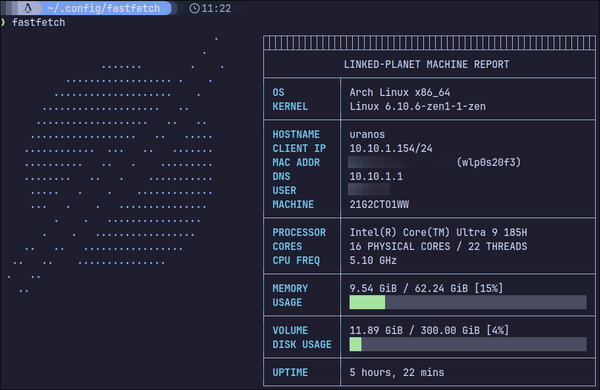Click memory value 9.54 GiB / 62.24 GiB
This screenshot has width=600, height=390.
pyautogui.click(x=408, y=288)
